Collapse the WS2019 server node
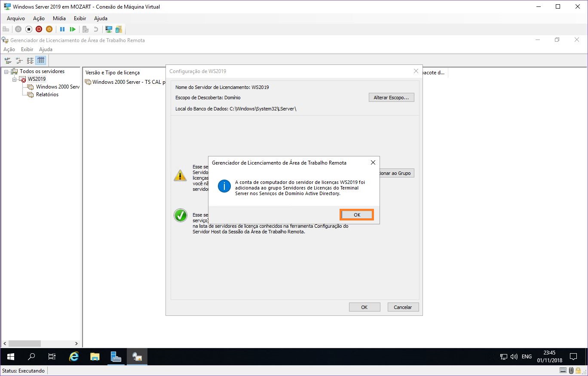The width and height of the screenshot is (588, 376). (14, 79)
